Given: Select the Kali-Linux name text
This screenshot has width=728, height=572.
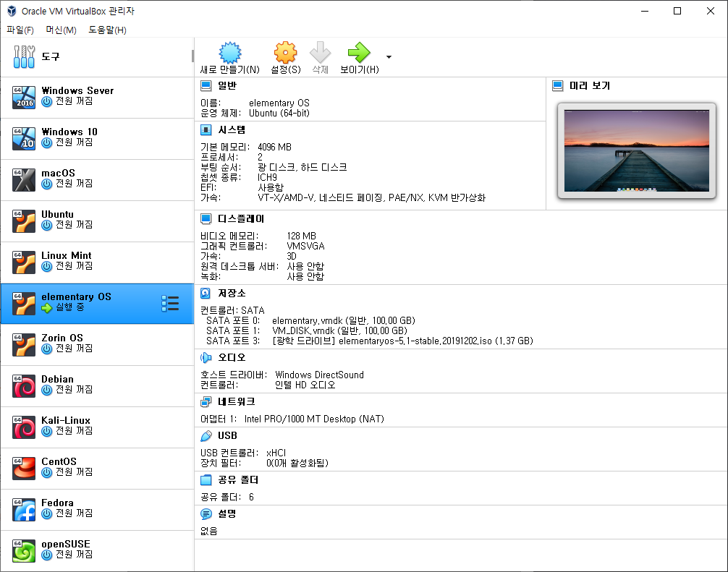Looking at the screenshot, I should (66, 420).
